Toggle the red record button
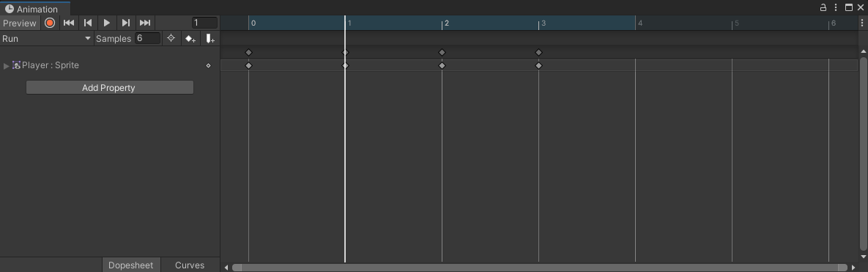This screenshot has height=272, width=868. [x=50, y=23]
